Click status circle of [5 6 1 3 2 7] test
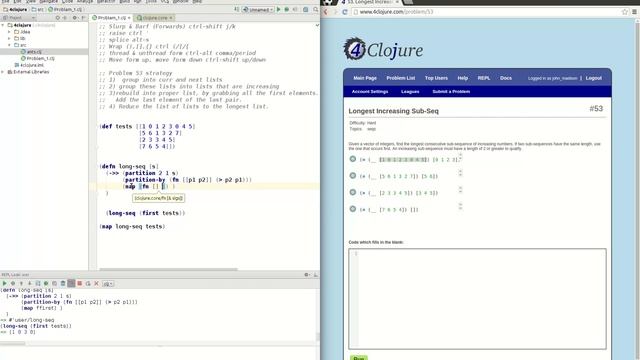640x360 pixels. click(353, 176)
